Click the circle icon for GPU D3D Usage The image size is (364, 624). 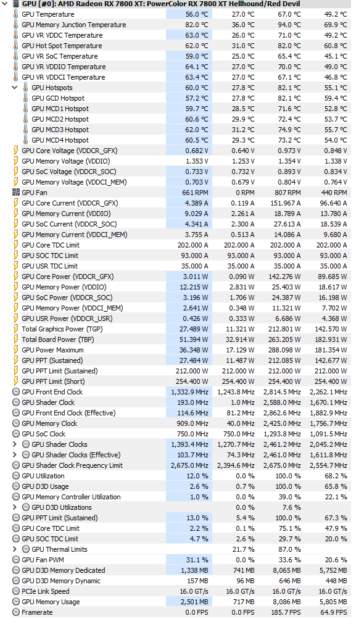[x=16, y=486]
